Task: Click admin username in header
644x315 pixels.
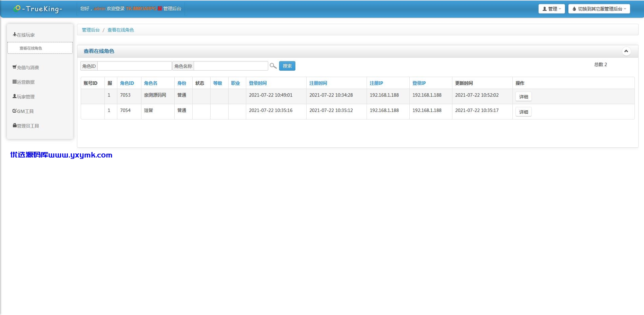Action: coord(100,9)
